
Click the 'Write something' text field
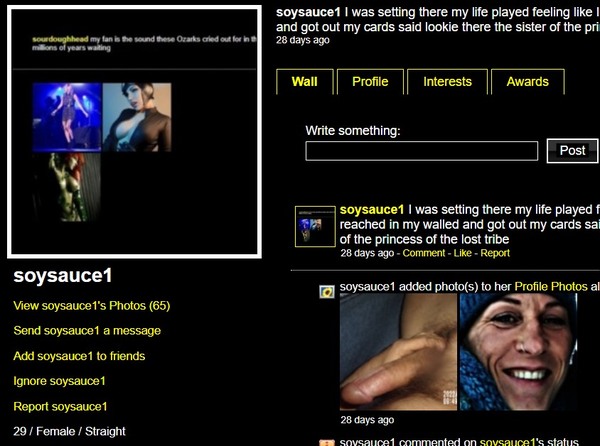pyautogui.click(x=422, y=151)
